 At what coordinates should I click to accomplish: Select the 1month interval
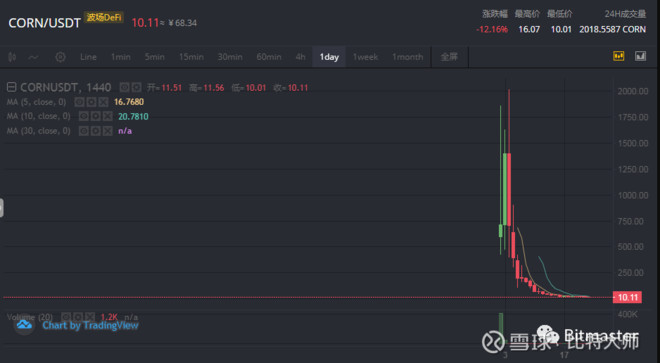pos(407,57)
